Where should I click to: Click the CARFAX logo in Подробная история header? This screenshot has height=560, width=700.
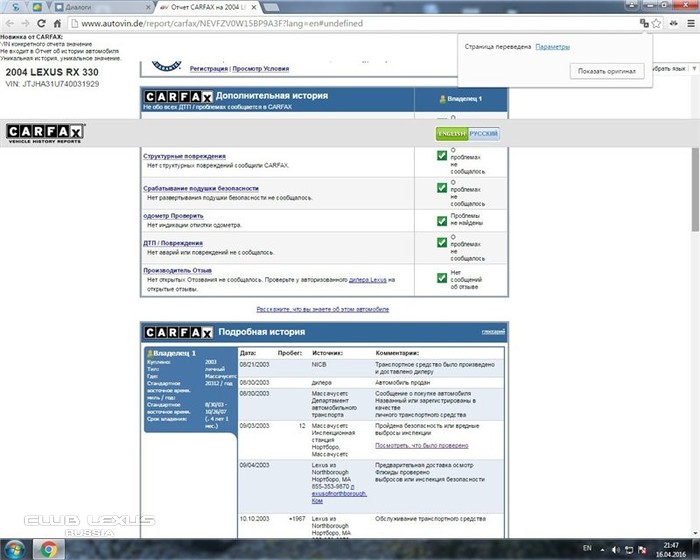click(179, 333)
